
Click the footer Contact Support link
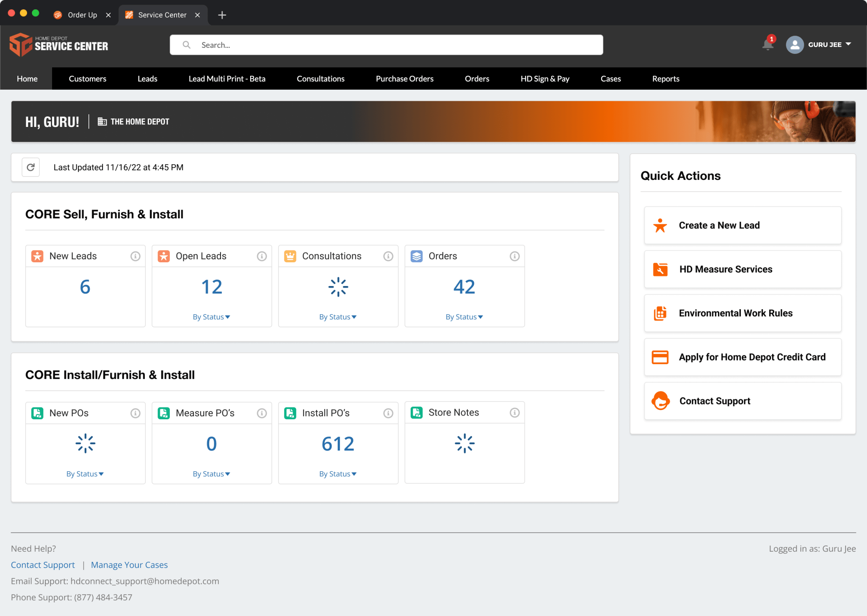43,565
